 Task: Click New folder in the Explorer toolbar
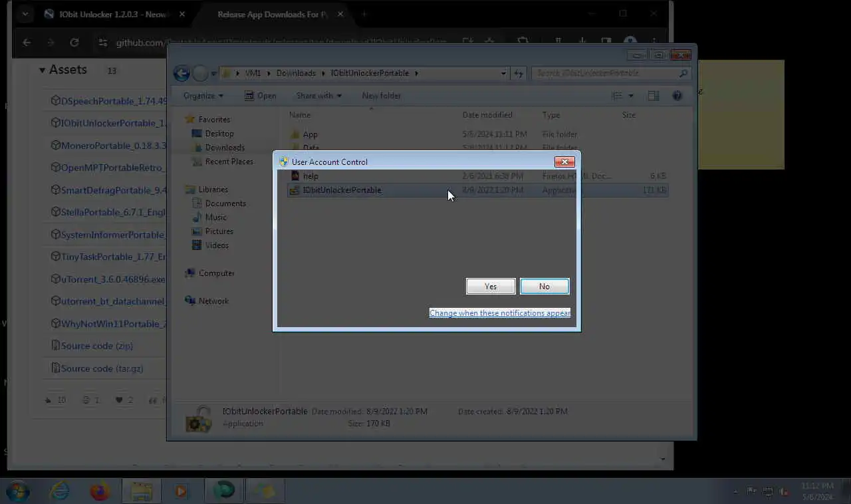pyautogui.click(x=381, y=96)
